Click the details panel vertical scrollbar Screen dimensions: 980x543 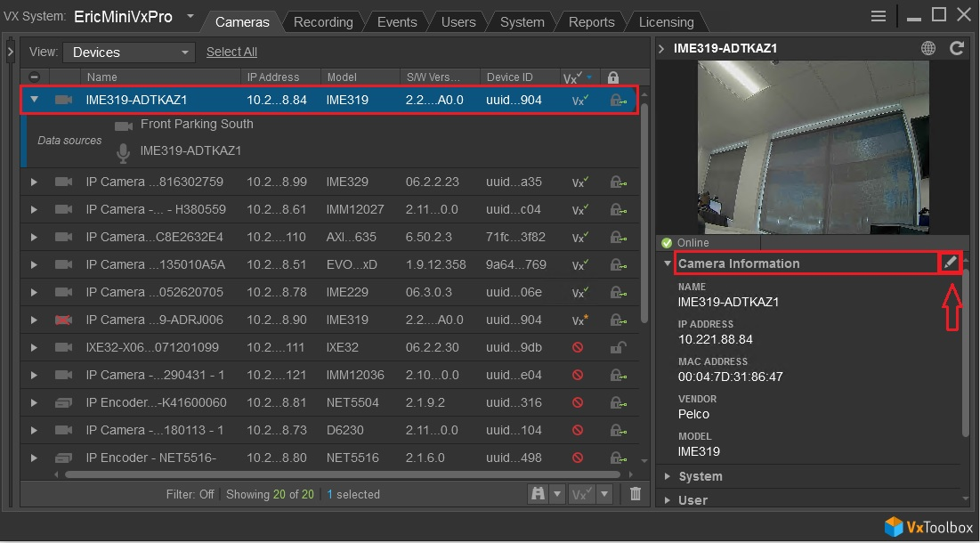pos(967,353)
